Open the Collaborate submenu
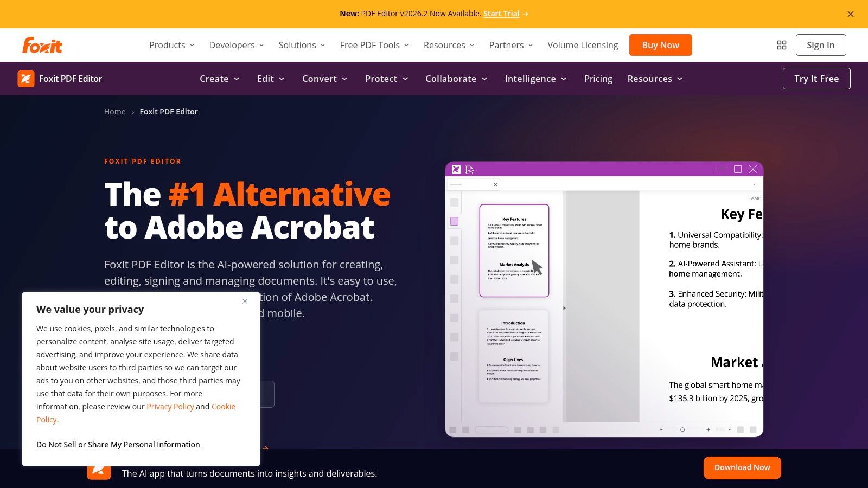 point(456,79)
